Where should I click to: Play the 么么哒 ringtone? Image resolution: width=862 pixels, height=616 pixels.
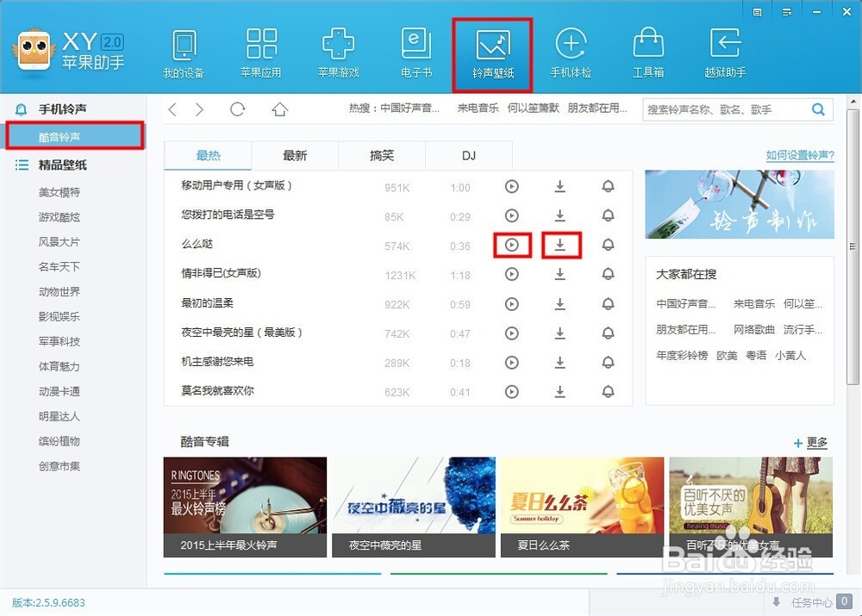[512, 245]
